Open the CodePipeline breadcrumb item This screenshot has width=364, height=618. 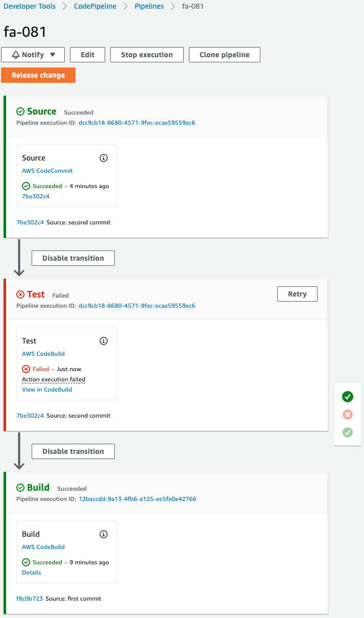pyautogui.click(x=94, y=6)
